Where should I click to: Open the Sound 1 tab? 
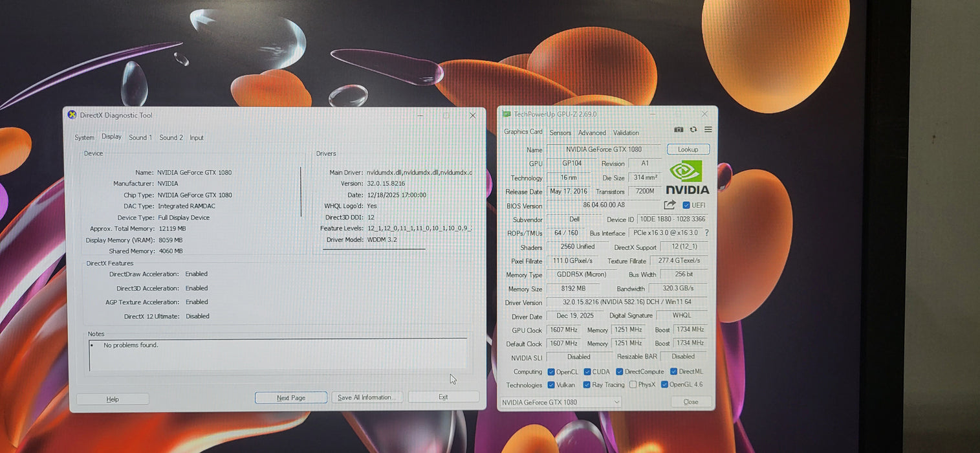[140, 138]
